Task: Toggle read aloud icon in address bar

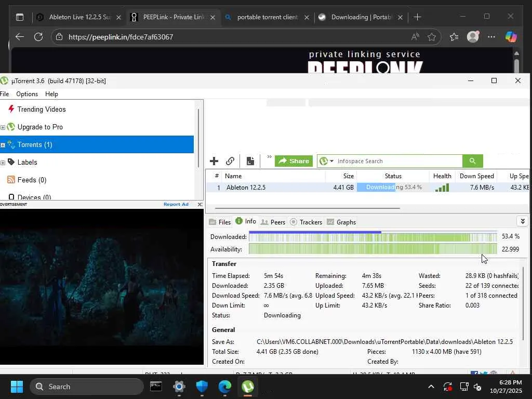Action: tap(415, 37)
